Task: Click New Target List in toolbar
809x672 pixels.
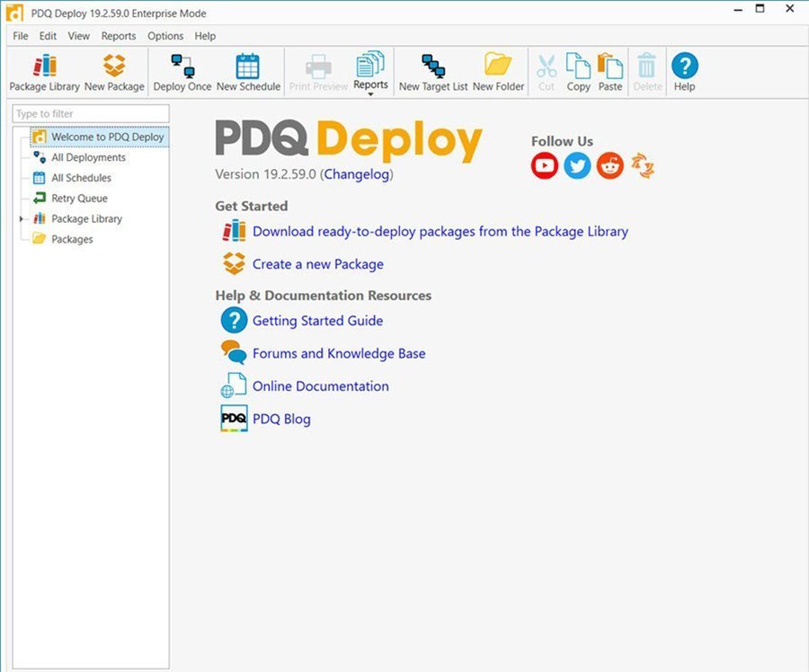Action: coord(433,73)
